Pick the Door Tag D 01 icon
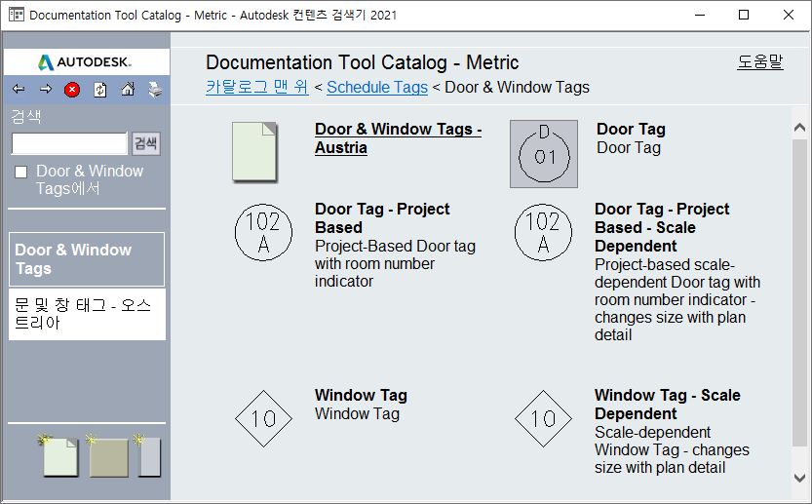812x504 pixels. (544, 154)
